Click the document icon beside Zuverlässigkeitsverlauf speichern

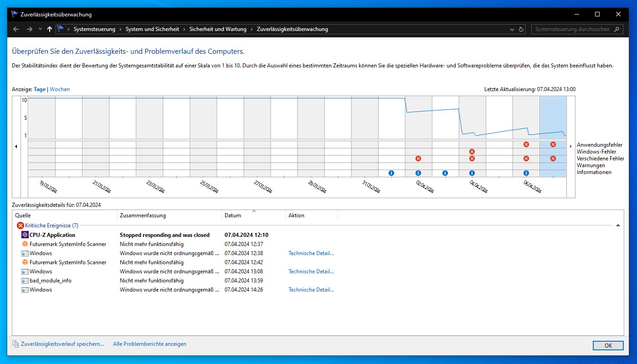[15, 344]
